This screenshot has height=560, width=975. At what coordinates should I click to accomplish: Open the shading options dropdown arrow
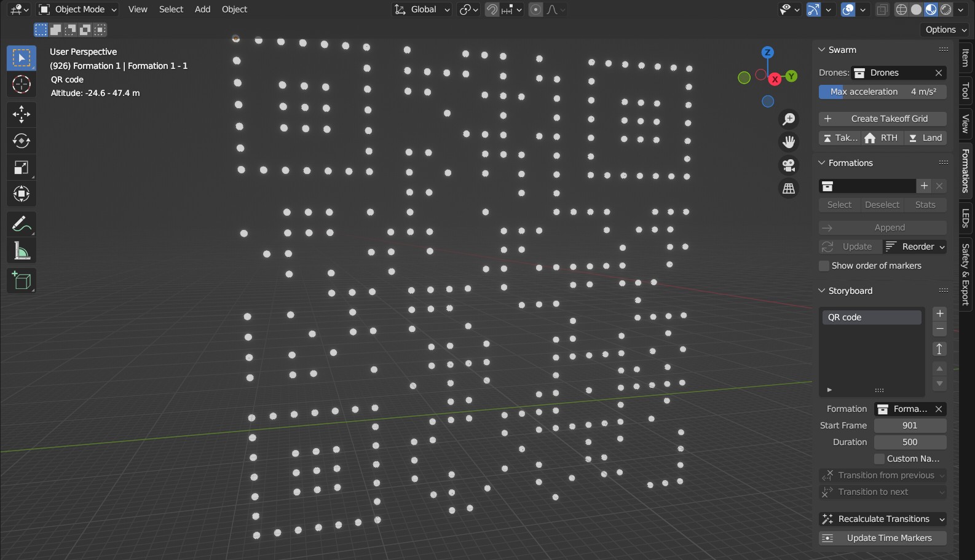pos(961,9)
